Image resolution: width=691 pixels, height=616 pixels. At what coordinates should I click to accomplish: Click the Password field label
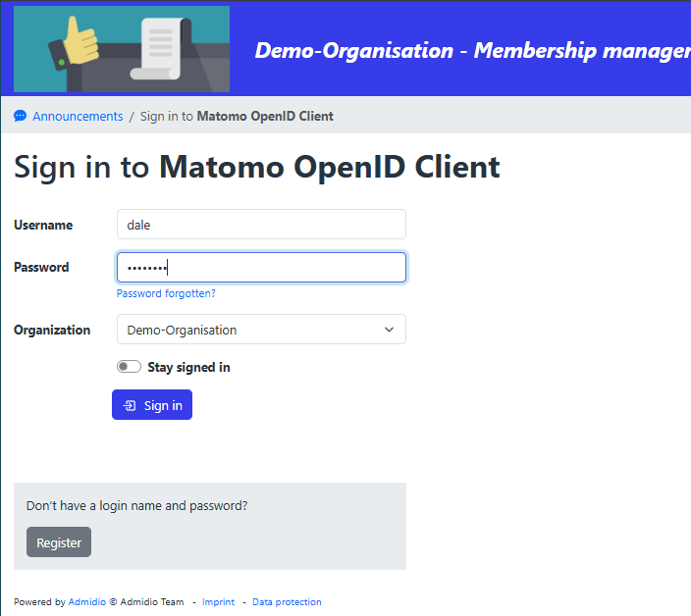pyautogui.click(x=41, y=267)
